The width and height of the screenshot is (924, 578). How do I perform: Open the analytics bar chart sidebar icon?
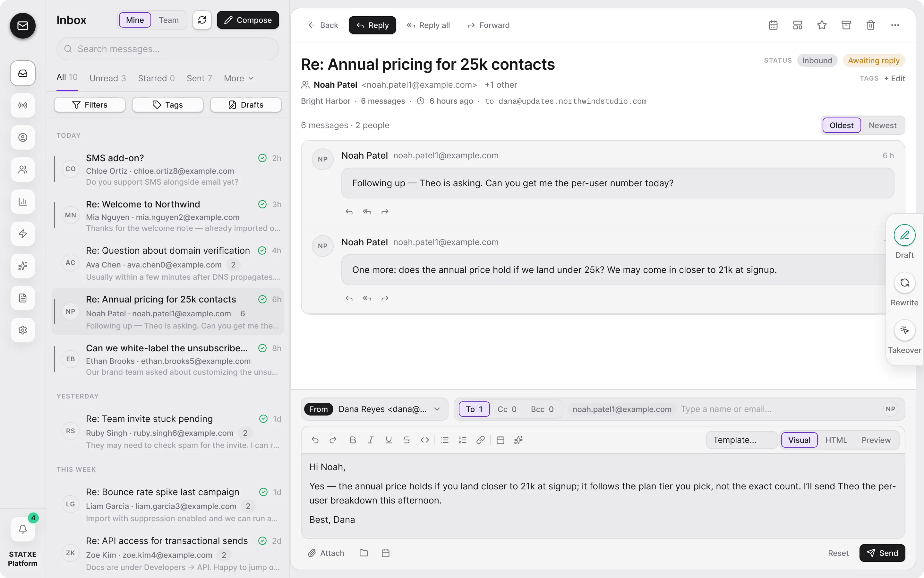click(x=23, y=201)
